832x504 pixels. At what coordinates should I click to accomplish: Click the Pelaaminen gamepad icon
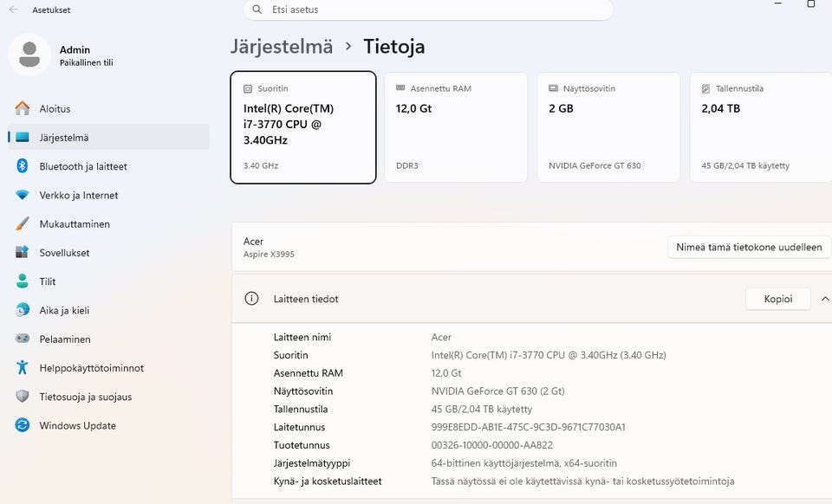tap(23, 339)
